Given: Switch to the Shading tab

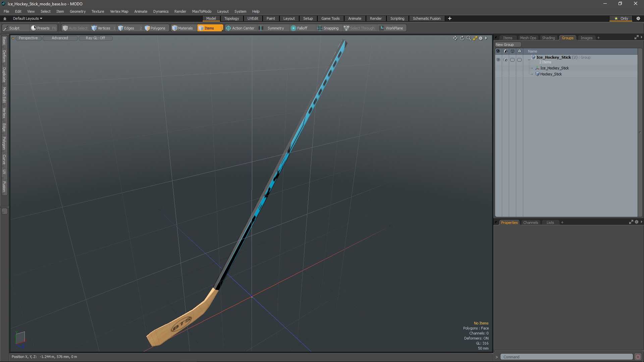Looking at the screenshot, I should [x=548, y=38].
